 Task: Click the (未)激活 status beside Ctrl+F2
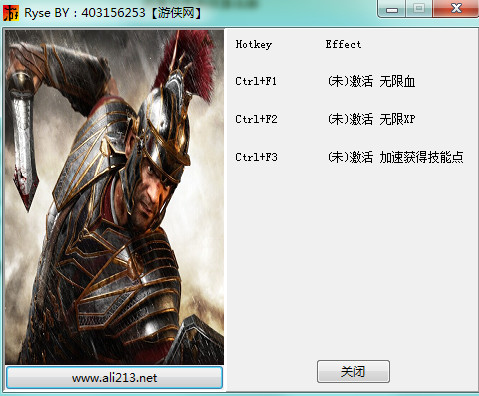tap(350, 119)
